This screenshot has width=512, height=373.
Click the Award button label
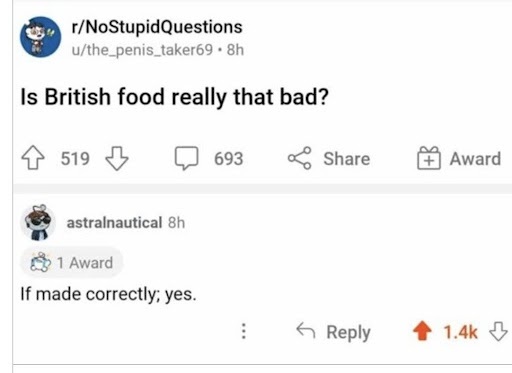coord(475,159)
